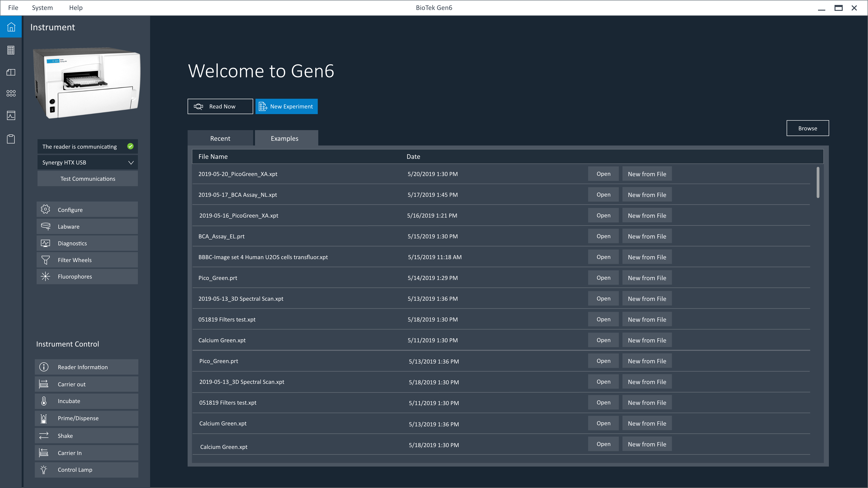Click the Test Communications button
Screen dimensions: 868x488
pos(88,178)
